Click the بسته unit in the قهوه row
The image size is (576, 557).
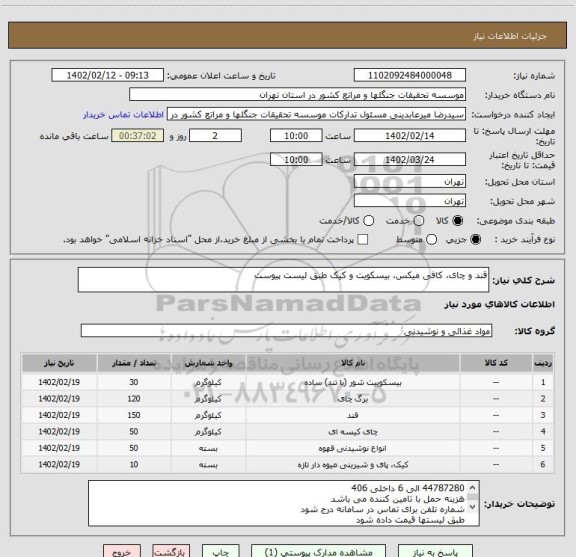point(208,448)
